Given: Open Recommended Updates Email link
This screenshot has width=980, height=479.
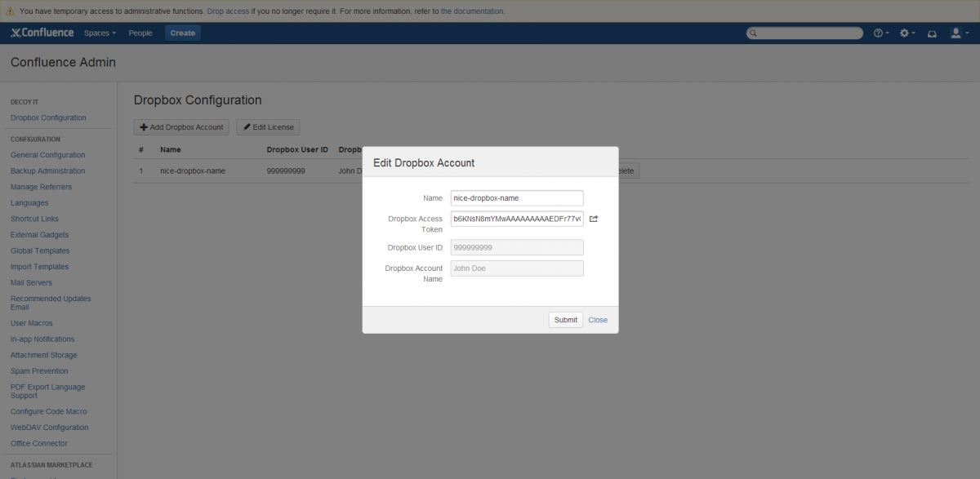Looking at the screenshot, I should coord(51,303).
